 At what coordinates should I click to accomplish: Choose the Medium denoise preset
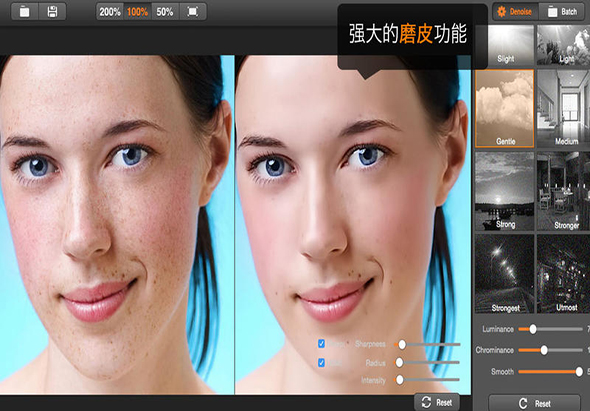coord(563,108)
